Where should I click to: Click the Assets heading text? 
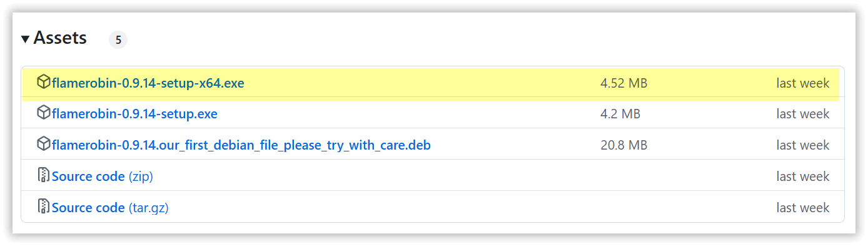(60, 38)
